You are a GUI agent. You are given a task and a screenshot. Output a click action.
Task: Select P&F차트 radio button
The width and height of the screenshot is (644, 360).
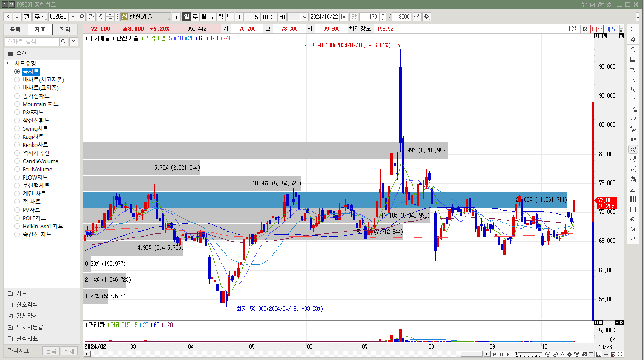pyautogui.click(x=17, y=112)
